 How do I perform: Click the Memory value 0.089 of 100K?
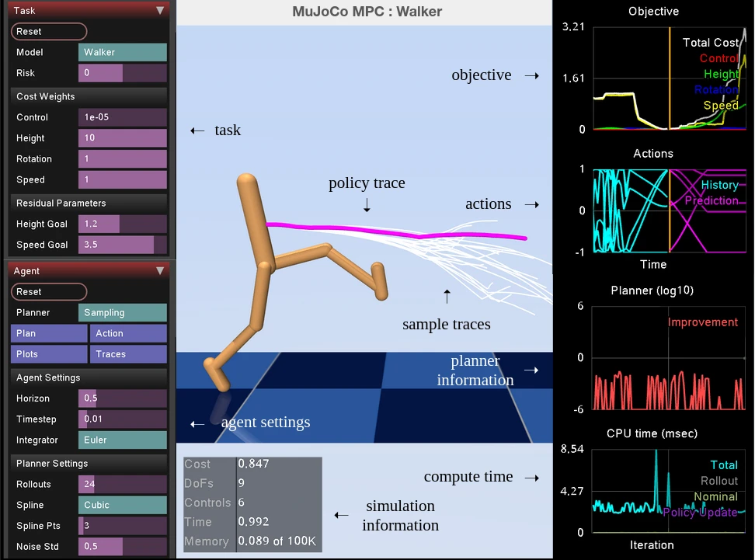(277, 541)
